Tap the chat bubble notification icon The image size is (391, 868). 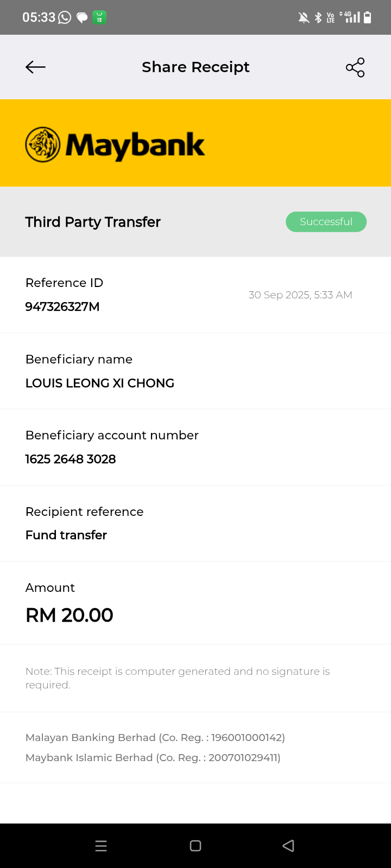(x=82, y=17)
